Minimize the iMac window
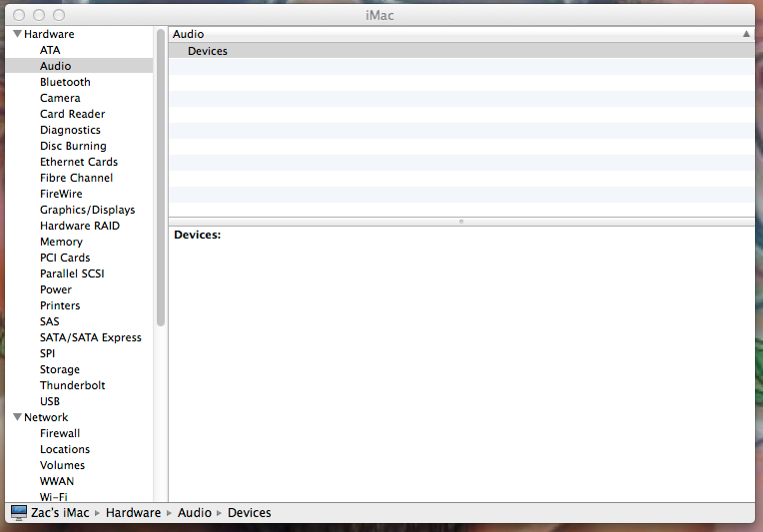This screenshot has width=763, height=532. click(x=39, y=15)
